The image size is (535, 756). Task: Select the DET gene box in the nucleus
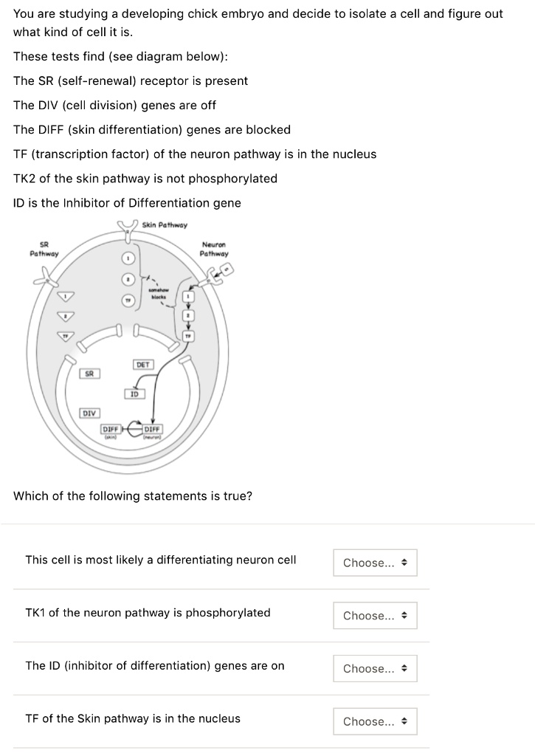coord(144,365)
